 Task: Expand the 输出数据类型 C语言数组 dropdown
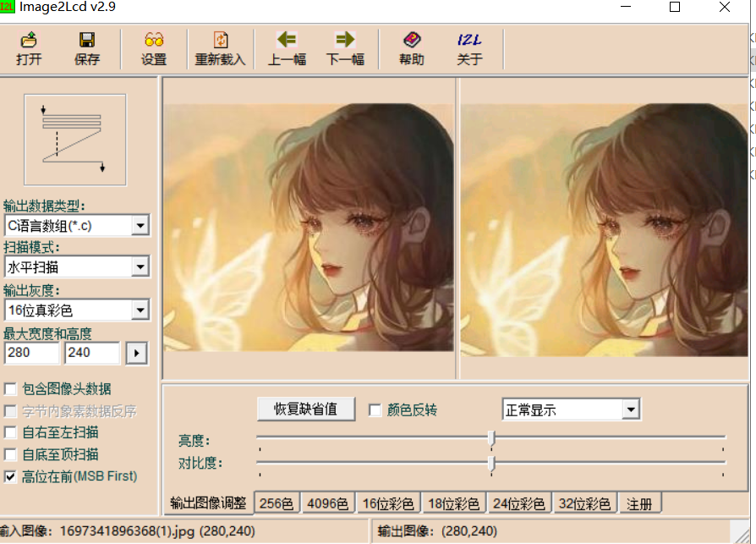click(x=140, y=225)
